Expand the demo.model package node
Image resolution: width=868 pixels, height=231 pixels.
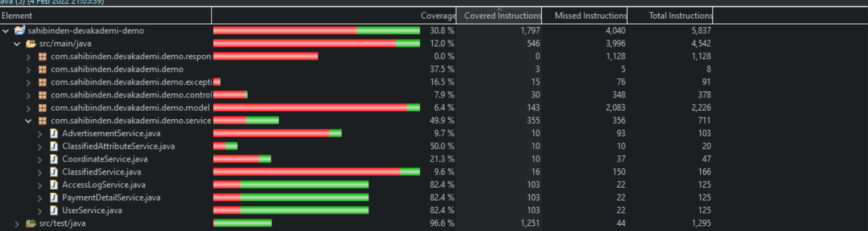(28, 108)
